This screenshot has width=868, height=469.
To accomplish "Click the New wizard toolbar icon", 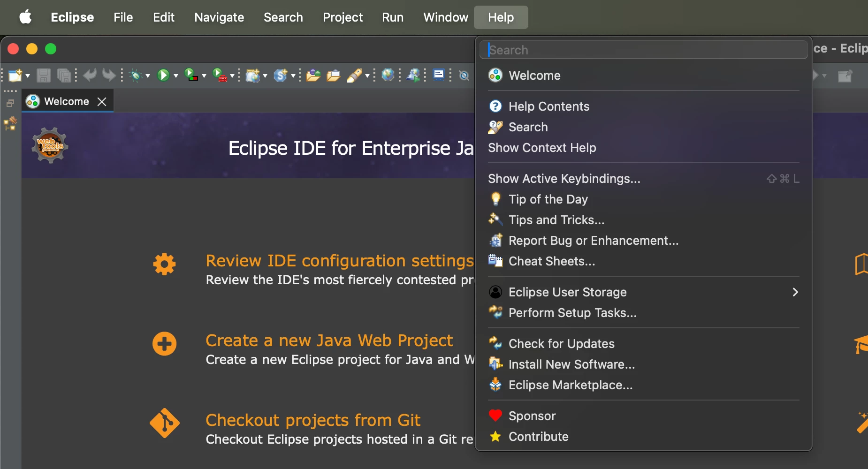I will 15,75.
